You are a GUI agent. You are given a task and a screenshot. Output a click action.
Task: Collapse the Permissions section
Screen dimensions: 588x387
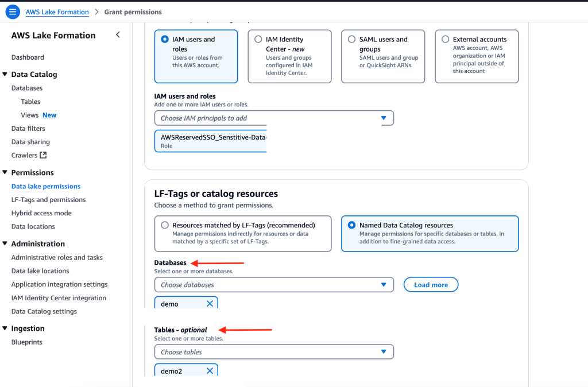[x=5, y=172]
